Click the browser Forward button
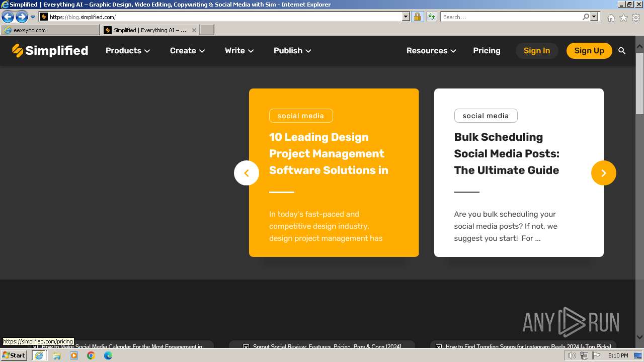This screenshot has height=362, width=644. point(22,17)
